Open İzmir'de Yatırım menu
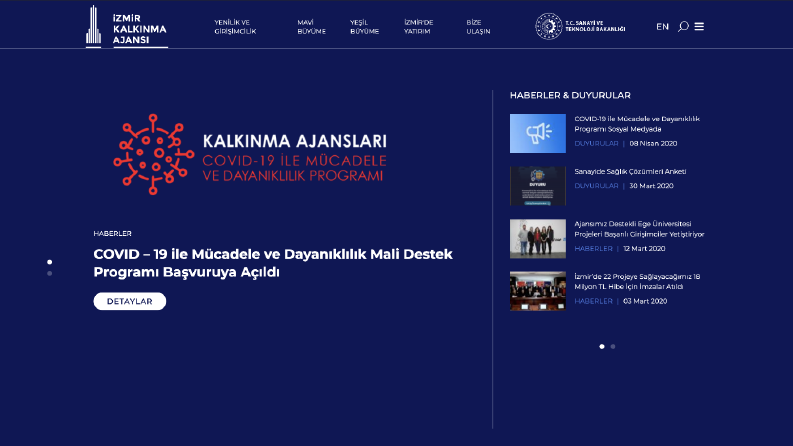 pyautogui.click(x=418, y=27)
